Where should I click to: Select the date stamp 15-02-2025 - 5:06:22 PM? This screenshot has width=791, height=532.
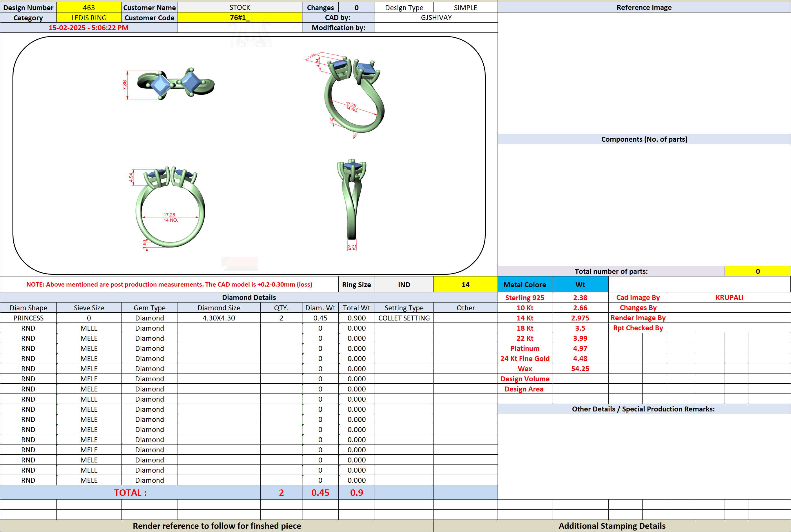pos(89,28)
